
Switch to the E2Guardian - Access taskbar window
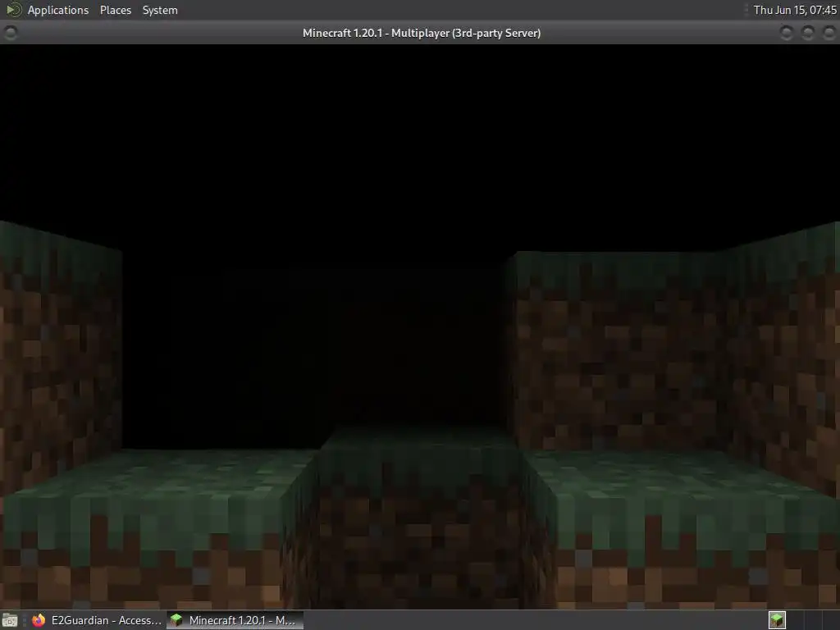97,620
